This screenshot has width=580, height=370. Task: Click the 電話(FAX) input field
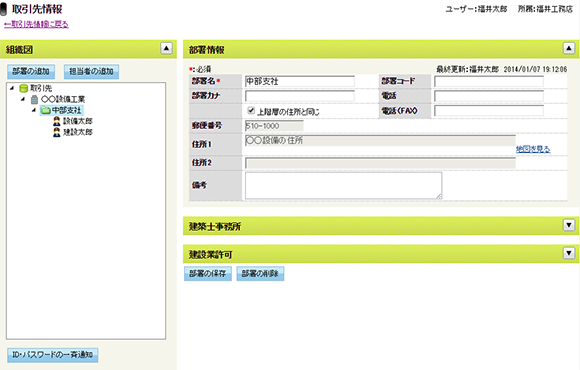coord(489,111)
